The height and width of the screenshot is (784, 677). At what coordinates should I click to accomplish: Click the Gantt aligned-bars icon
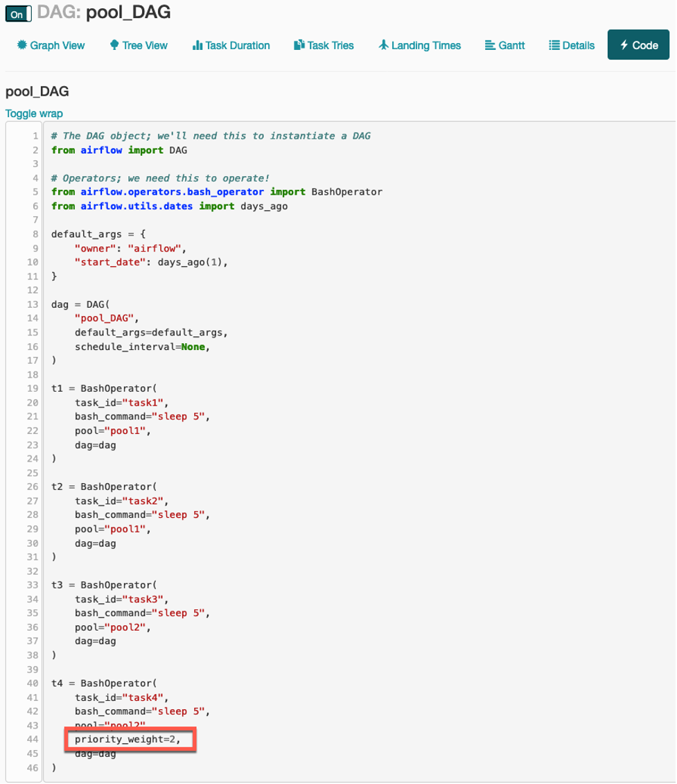489,45
